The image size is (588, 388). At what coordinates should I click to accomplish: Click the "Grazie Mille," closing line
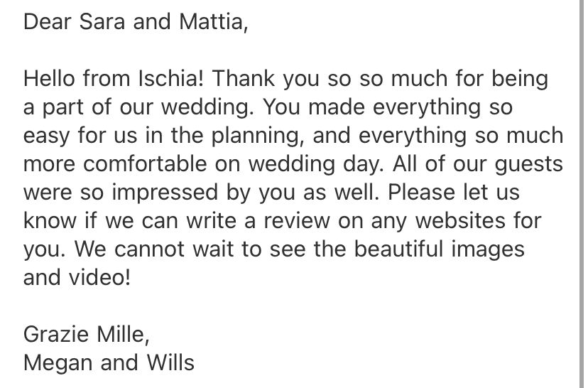[x=87, y=334]
